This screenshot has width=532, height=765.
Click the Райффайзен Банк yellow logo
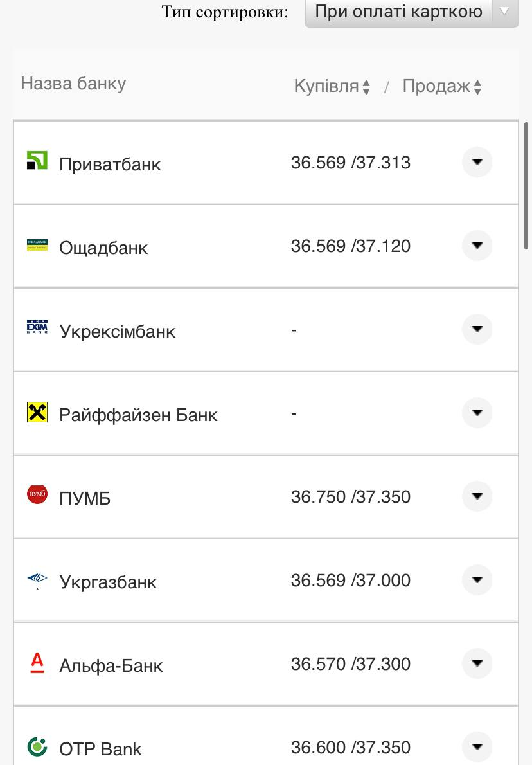(x=37, y=412)
